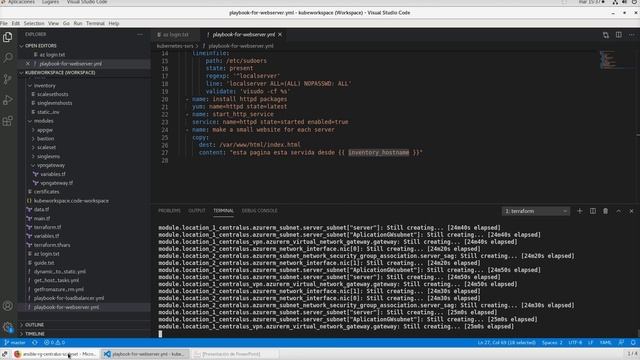
Task: Click the Explorer more actions ellipsis
Action: (x=140, y=35)
